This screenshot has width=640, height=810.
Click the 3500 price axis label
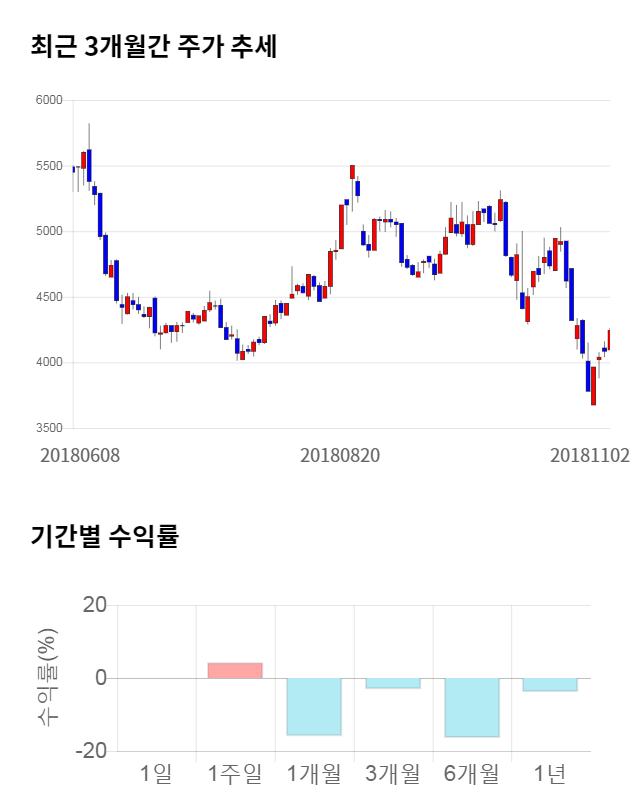[x=49, y=428]
